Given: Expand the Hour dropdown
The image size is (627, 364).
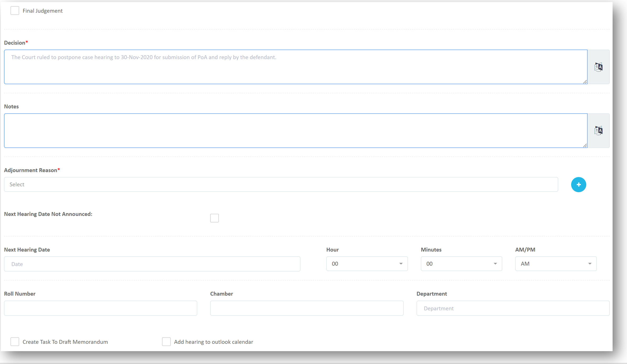Looking at the screenshot, I should tap(367, 264).
